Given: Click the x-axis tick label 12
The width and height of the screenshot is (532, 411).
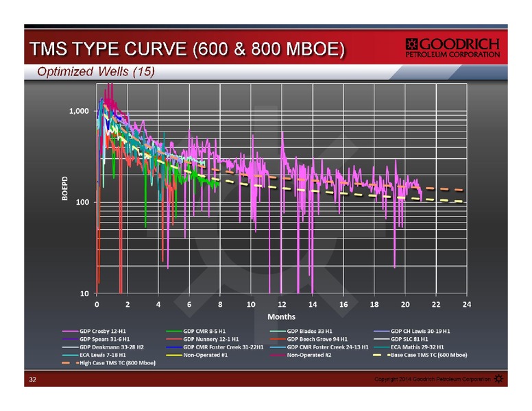Looking at the screenshot, I should (x=282, y=305).
